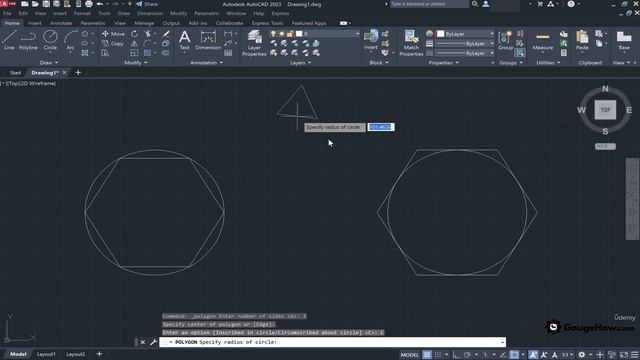This screenshot has width=640, height=360.
Task: Expand the Utilities panel
Action: (x=548, y=63)
